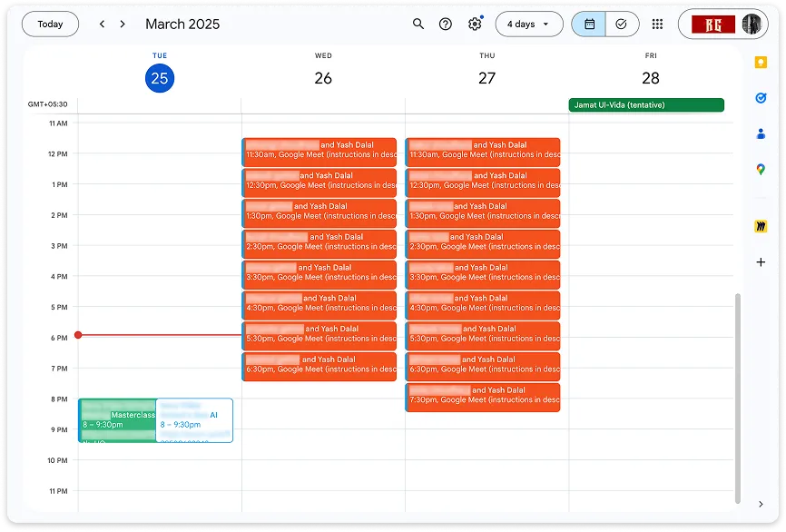
Task: Open Google Maps in side panel
Action: (x=761, y=170)
